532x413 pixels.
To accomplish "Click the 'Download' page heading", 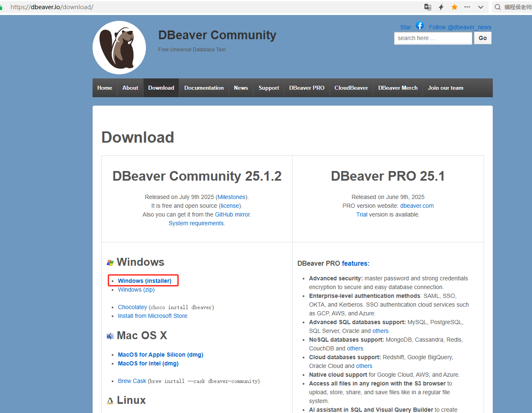I will click(x=138, y=137).
